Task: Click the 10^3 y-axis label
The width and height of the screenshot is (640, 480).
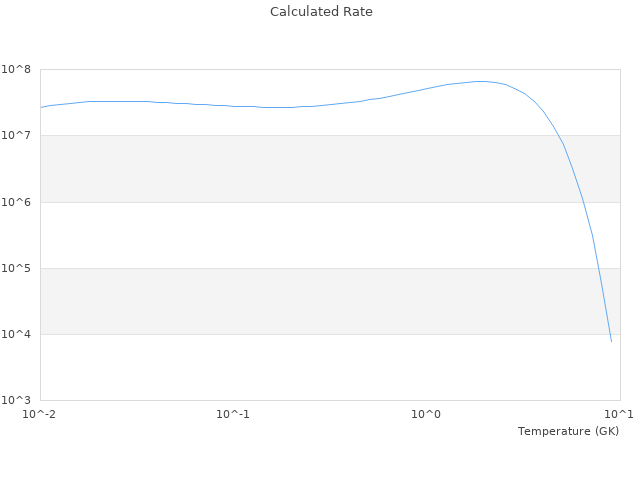Action: click(x=19, y=400)
